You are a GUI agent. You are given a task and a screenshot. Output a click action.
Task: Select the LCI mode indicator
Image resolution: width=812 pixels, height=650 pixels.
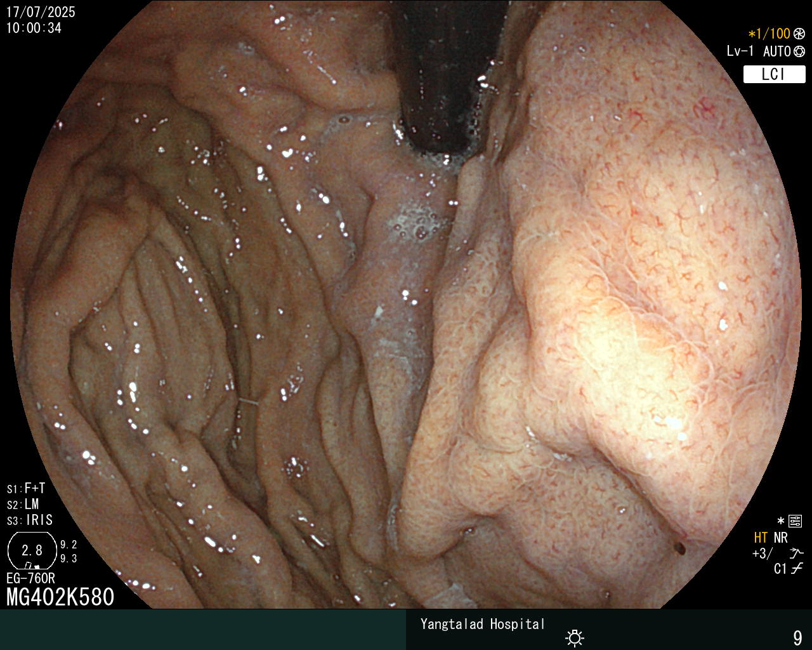click(774, 74)
